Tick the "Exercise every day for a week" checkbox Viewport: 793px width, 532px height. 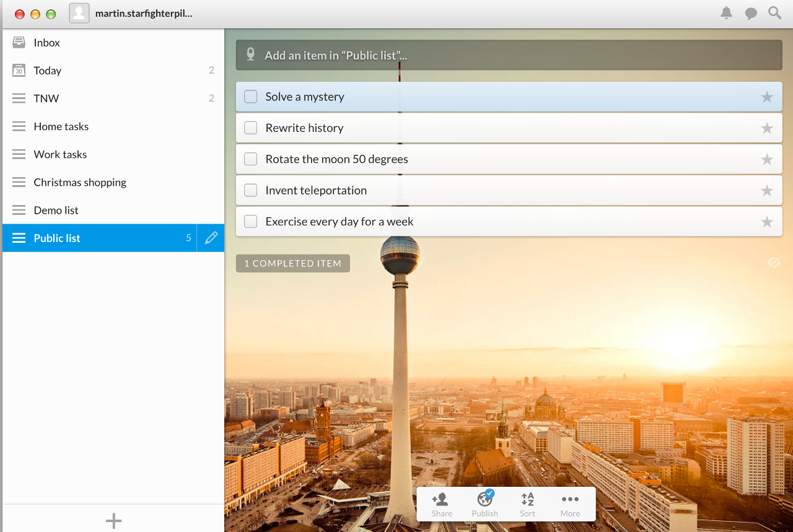tap(250, 222)
